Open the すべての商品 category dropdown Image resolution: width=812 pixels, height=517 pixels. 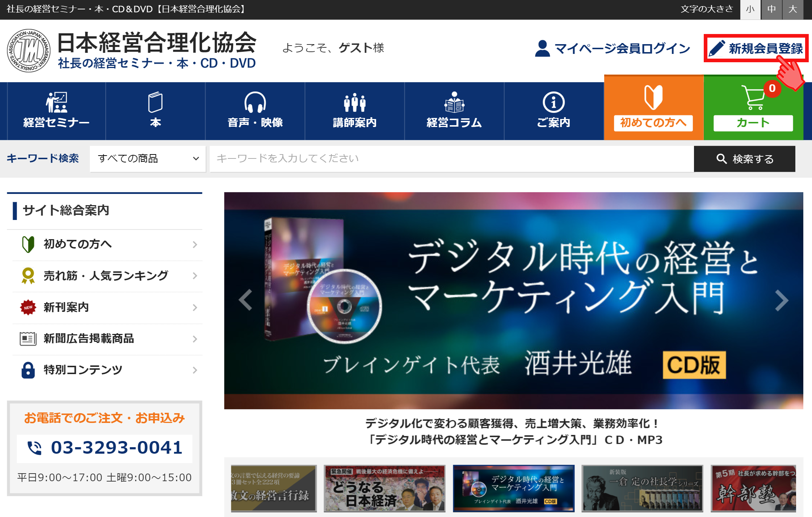pyautogui.click(x=148, y=159)
